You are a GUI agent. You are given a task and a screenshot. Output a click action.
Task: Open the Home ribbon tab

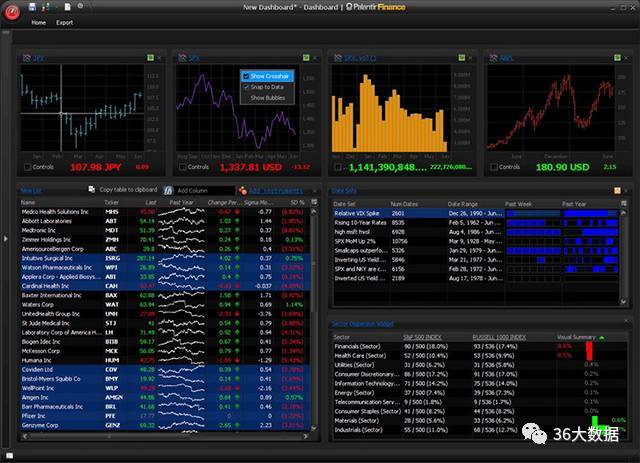(x=39, y=23)
